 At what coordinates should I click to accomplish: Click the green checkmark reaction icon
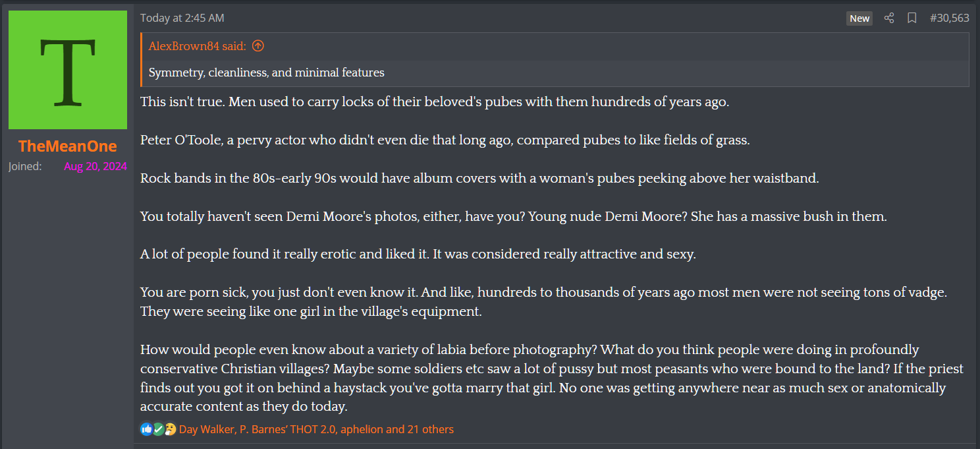(159, 429)
